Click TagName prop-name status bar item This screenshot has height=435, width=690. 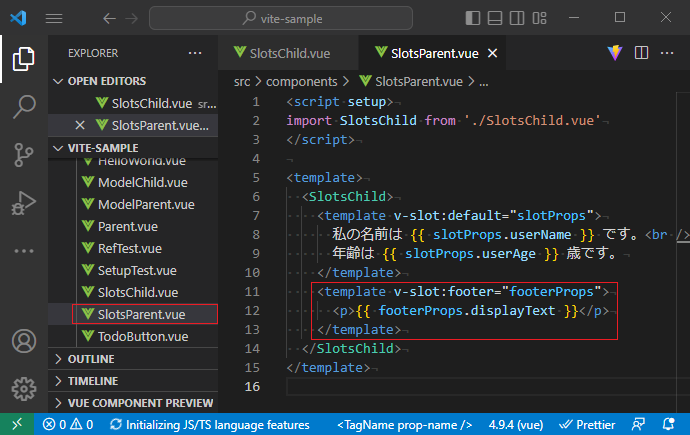pyautogui.click(x=404, y=425)
